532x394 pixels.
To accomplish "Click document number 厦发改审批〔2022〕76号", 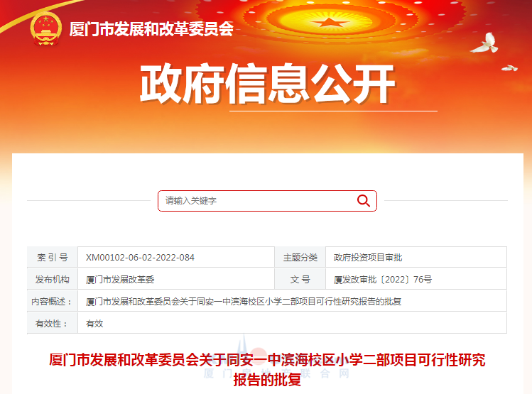I will pyautogui.click(x=383, y=280).
